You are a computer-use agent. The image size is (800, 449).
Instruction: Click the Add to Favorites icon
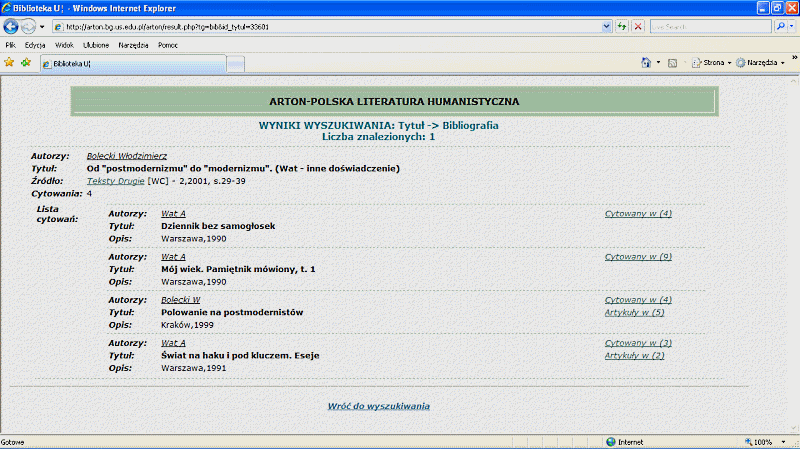point(25,62)
